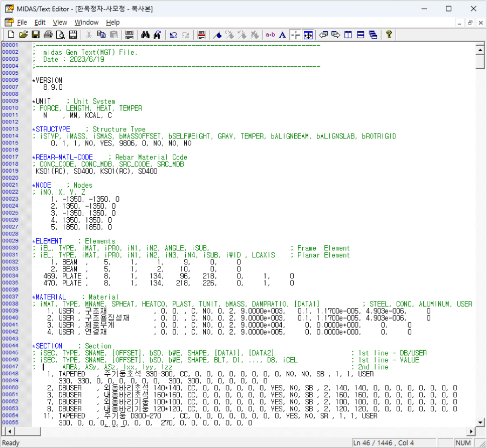
Task: Tile windows vertically using the toolbar icon
Action: pyautogui.click(x=348, y=35)
